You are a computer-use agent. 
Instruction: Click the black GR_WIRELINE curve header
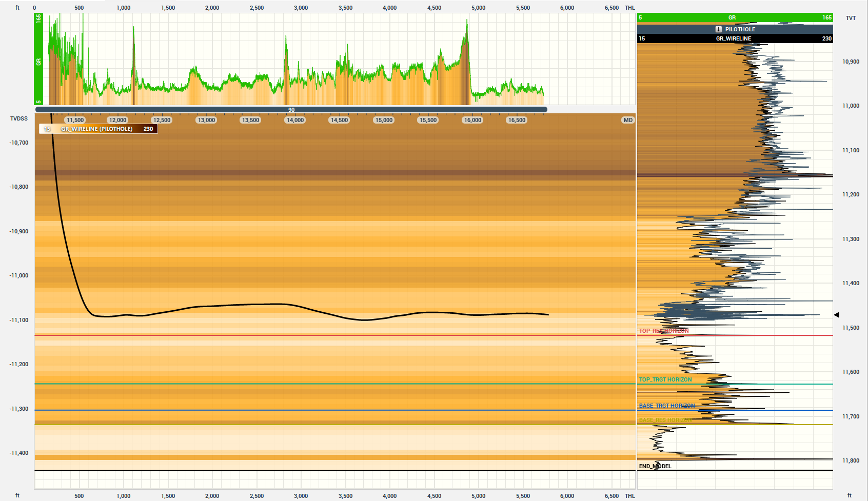pyautogui.click(x=735, y=38)
